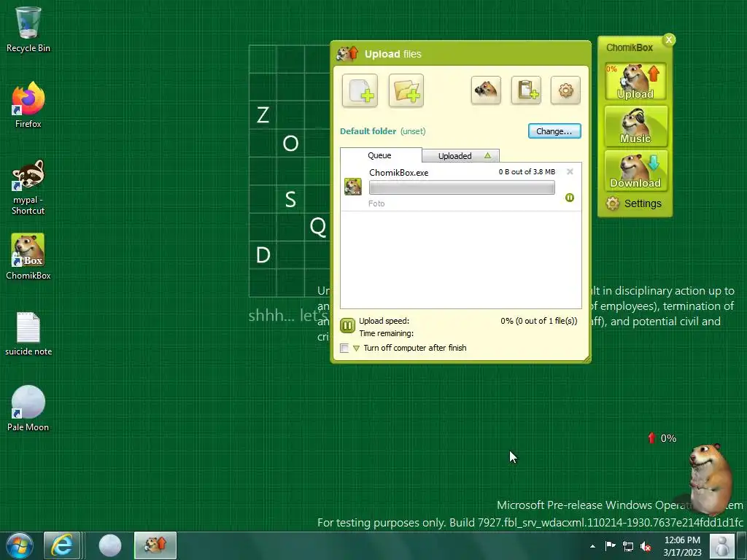Click the Change... button for default folder
The image size is (747, 560).
pyautogui.click(x=554, y=131)
